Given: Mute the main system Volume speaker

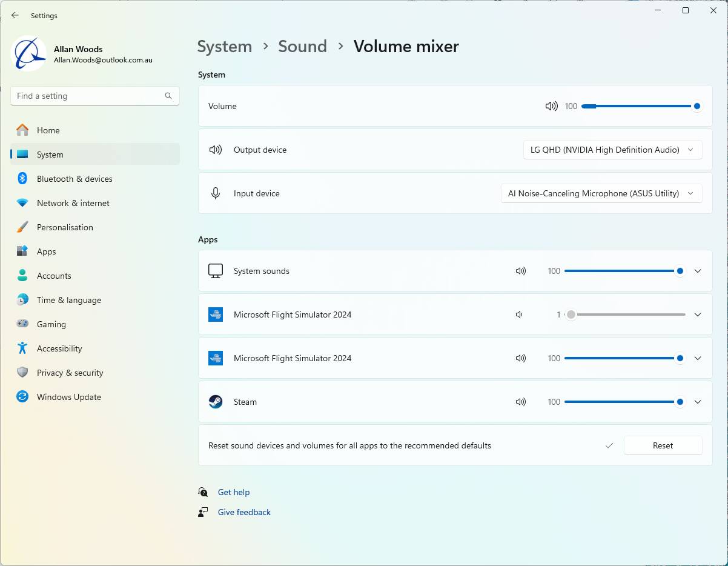Looking at the screenshot, I should coord(551,106).
